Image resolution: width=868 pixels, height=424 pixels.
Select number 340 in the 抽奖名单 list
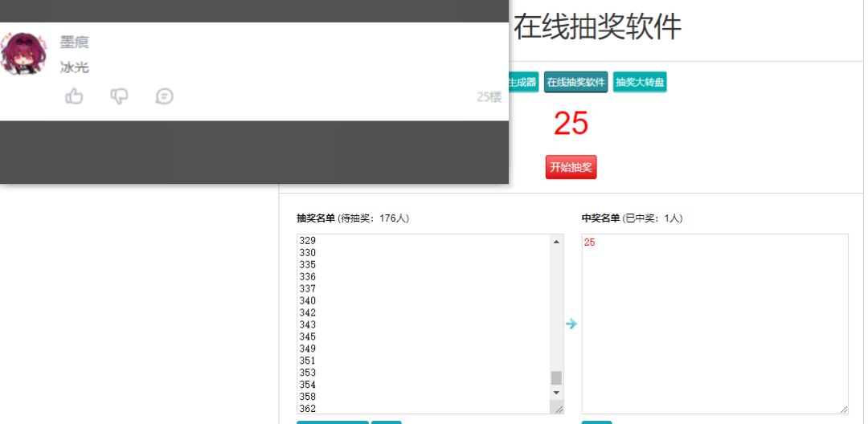307,300
